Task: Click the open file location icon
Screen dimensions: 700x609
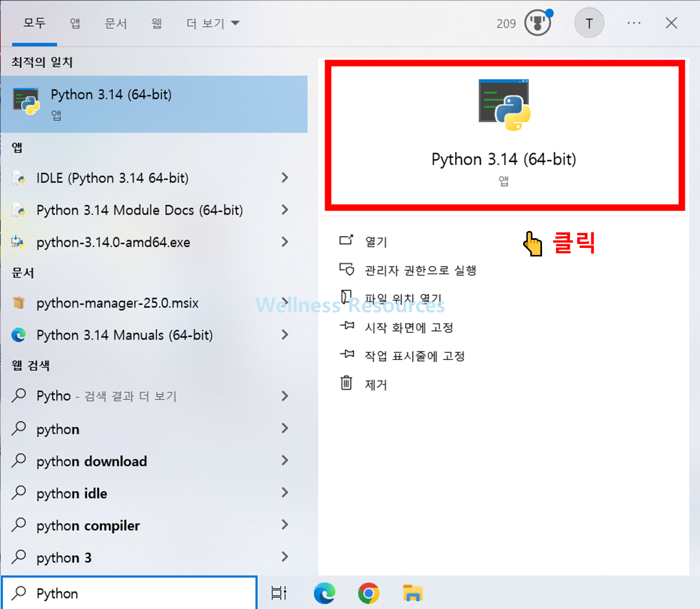Action: click(x=346, y=296)
